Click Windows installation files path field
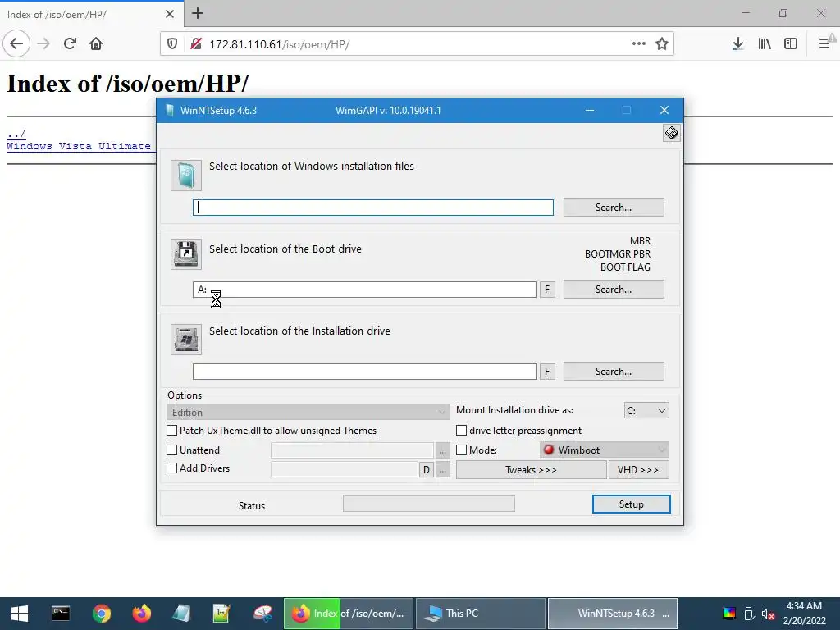Viewport: 840px width, 630px height. coord(373,208)
